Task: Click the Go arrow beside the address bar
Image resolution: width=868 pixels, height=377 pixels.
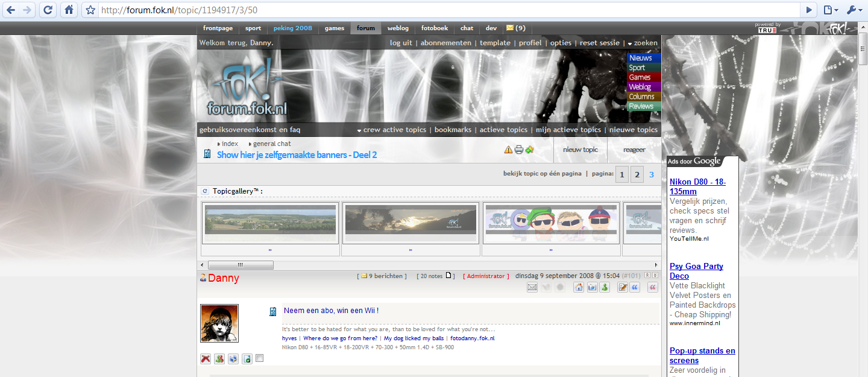Action: click(x=809, y=10)
